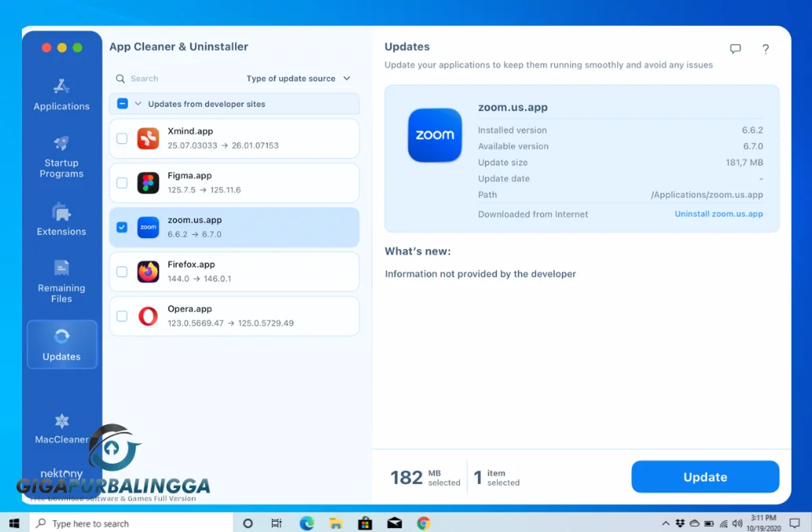
Task: Click nektony logo in sidebar
Action: click(61, 474)
